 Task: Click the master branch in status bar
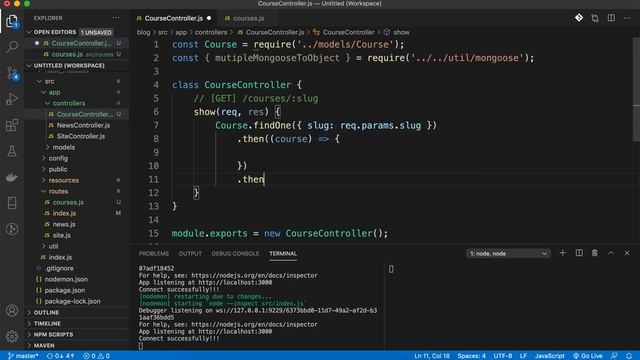[23, 356]
